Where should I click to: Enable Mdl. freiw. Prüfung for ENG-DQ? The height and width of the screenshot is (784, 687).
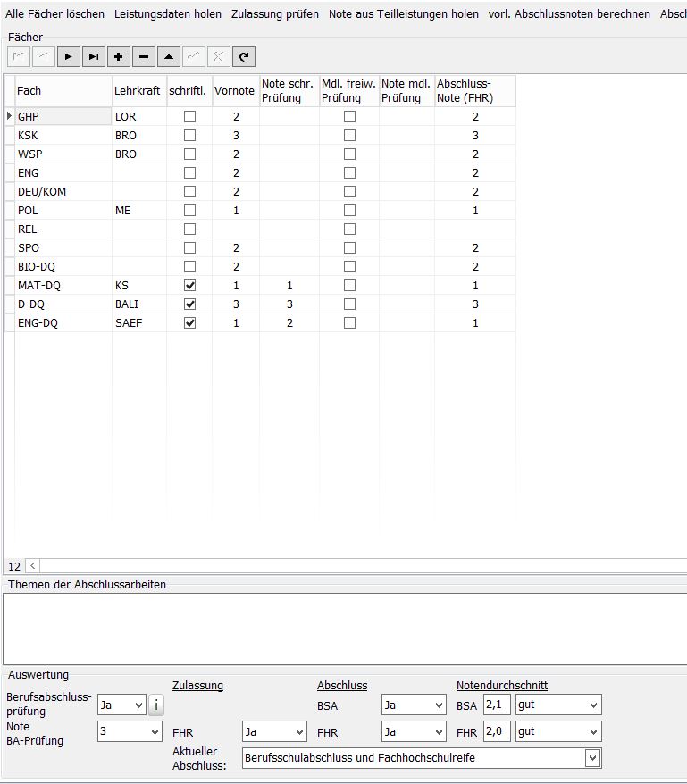click(350, 323)
